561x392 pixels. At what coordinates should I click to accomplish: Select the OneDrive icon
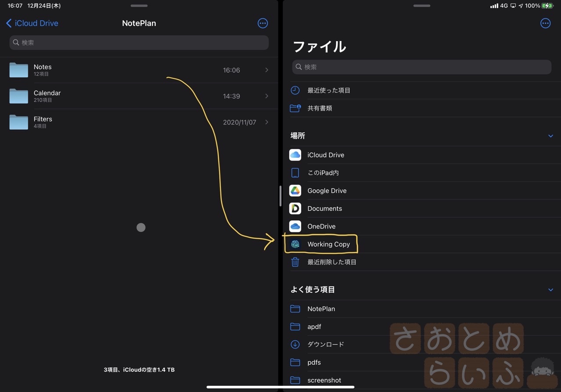295,226
